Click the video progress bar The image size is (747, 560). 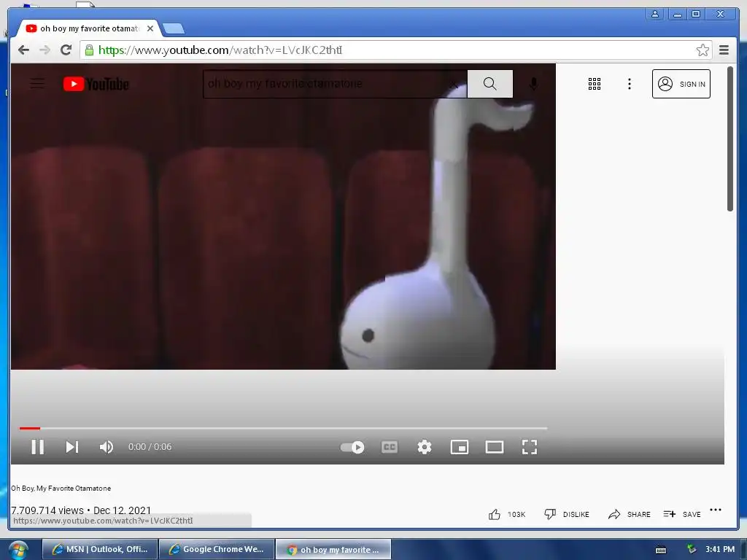click(283, 428)
